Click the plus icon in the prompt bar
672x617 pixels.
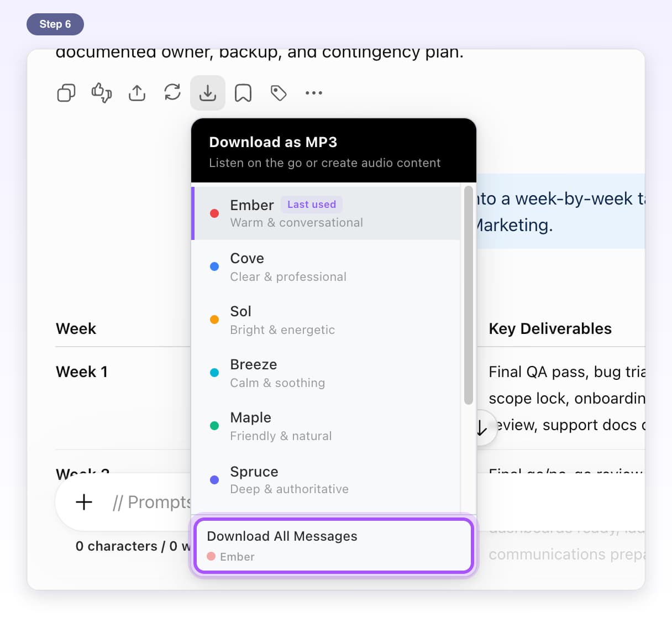(x=84, y=502)
